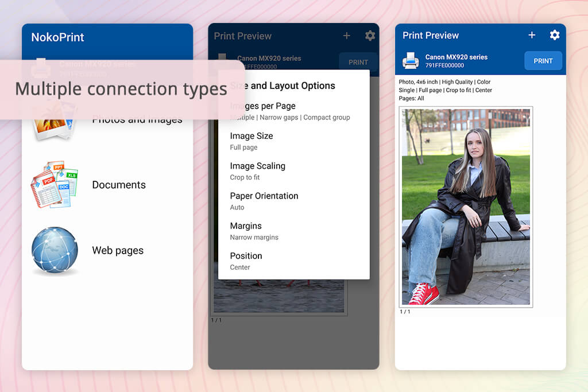Click 'Print Preview' title in right screen

[431, 35]
